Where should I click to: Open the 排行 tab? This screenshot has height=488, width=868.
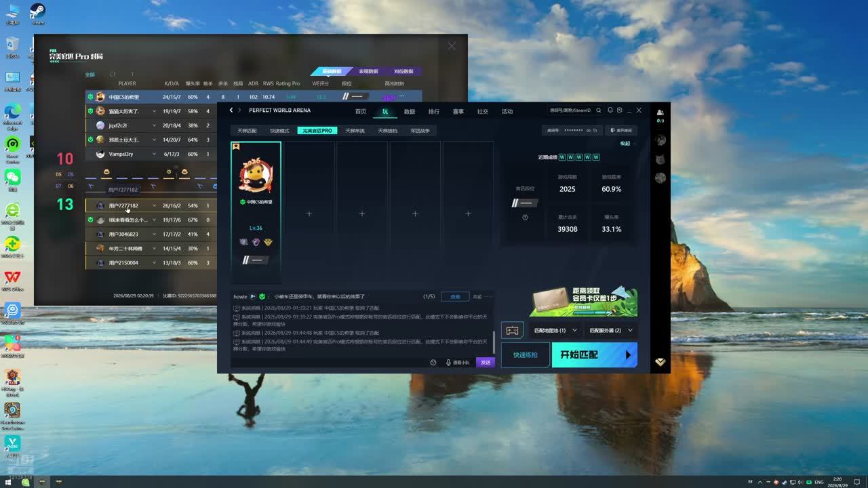tap(434, 111)
